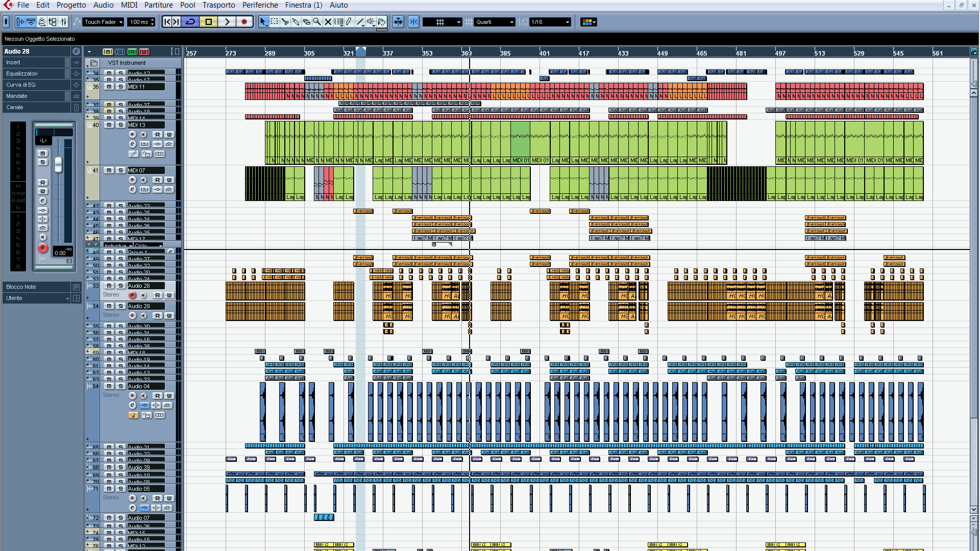
Task: Click the inspector volume fader handle
Action: tap(58, 164)
